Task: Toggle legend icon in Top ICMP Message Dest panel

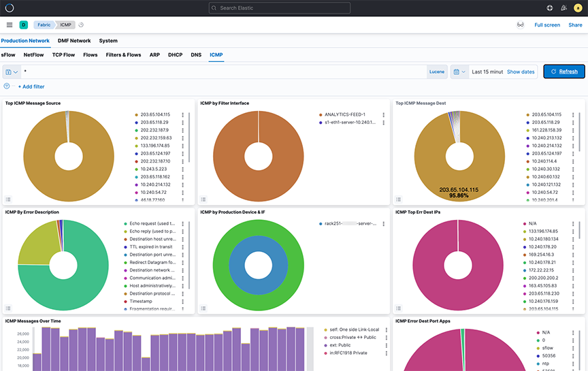Action: [398, 199]
